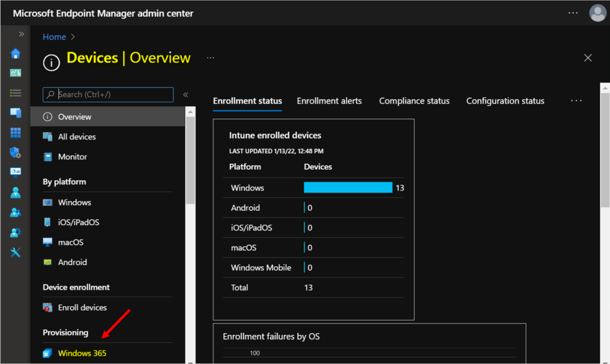
Task: Switch to Configuration status tab
Action: 505,101
